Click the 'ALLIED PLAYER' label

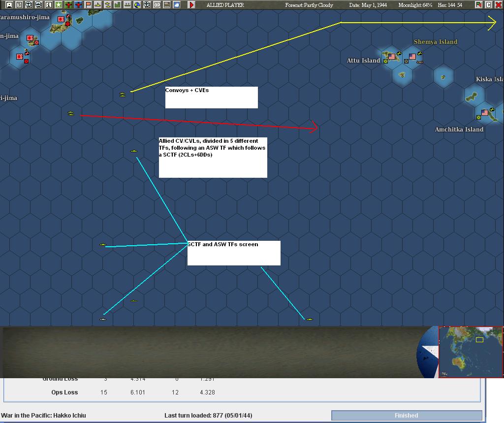[225, 5]
